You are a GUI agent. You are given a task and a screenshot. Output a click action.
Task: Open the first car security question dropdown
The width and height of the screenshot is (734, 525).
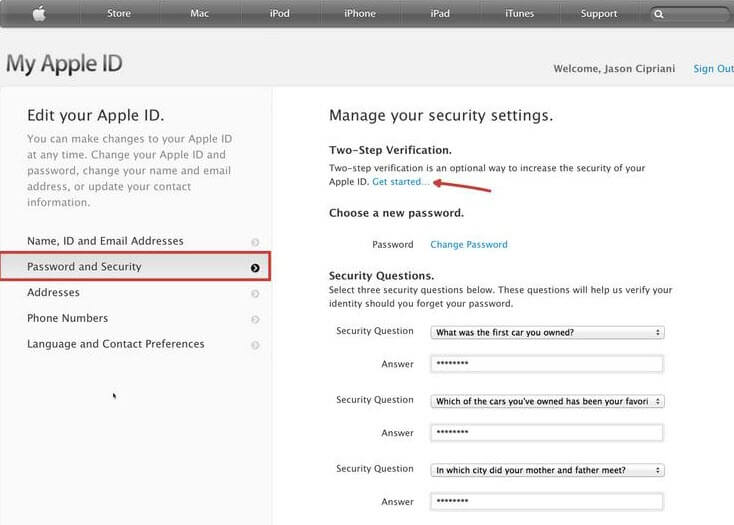coord(547,332)
